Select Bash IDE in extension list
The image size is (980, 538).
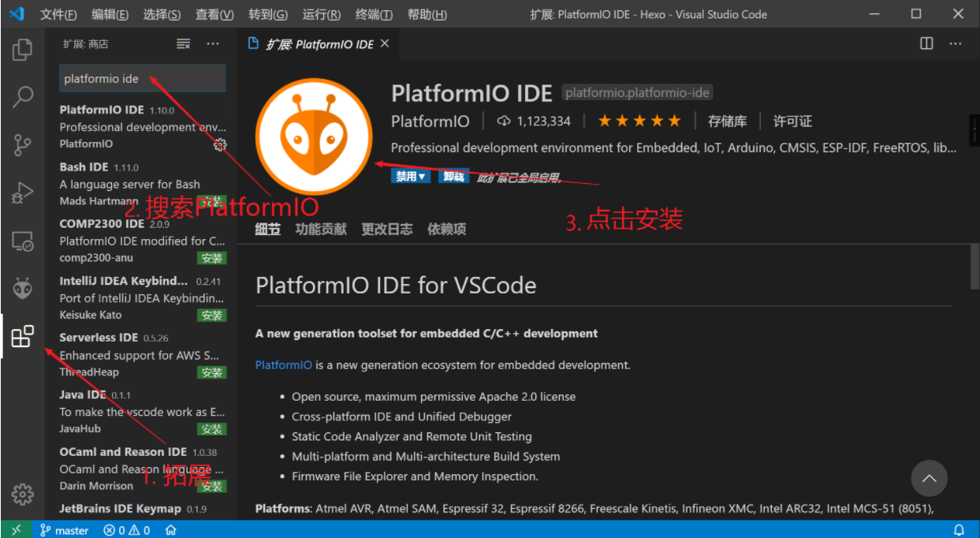143,184
